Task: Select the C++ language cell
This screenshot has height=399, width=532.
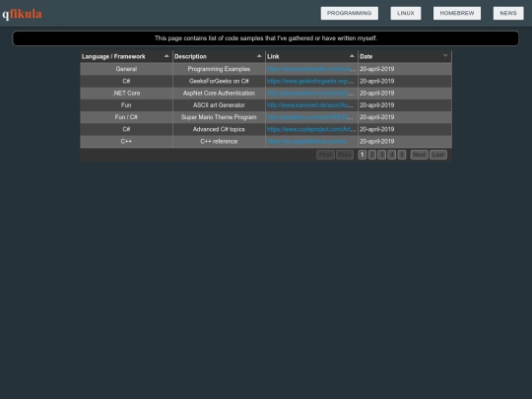Action: [126, 141]
